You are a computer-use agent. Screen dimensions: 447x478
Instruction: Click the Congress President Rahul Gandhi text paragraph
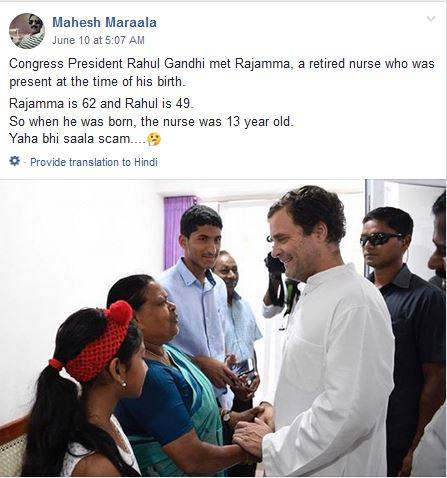tap(222, 72)
